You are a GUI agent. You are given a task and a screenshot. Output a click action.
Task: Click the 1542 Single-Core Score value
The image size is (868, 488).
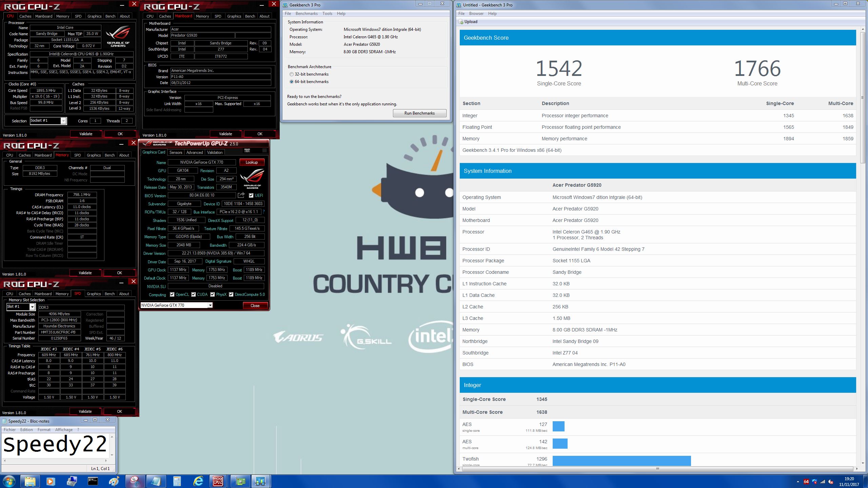click(559, 68)
